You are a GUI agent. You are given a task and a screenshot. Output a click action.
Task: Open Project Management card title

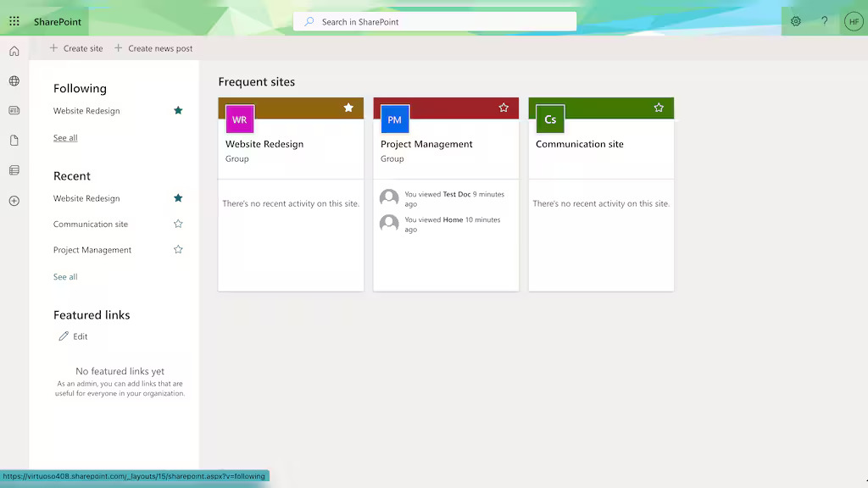pos(426,144)
